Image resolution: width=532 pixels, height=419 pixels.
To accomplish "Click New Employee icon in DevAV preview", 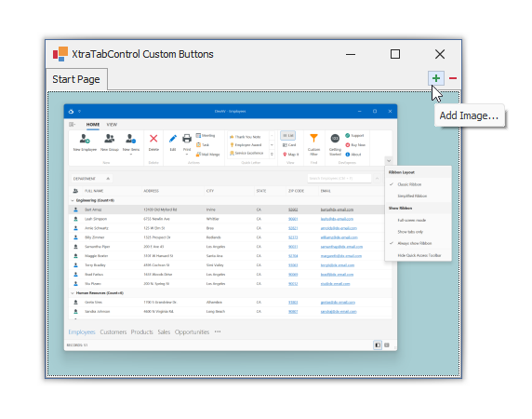I will pos(85,139).
